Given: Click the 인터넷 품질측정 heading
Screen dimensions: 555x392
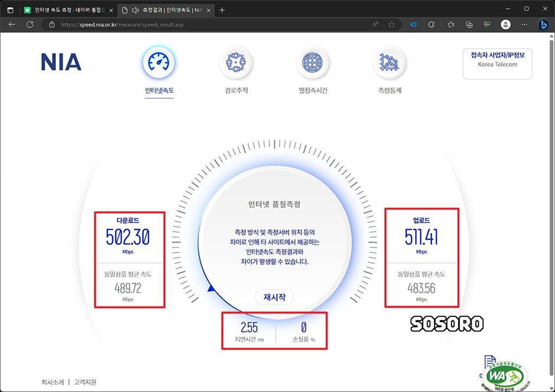Looking at the screenshot, I should [274, 204].
